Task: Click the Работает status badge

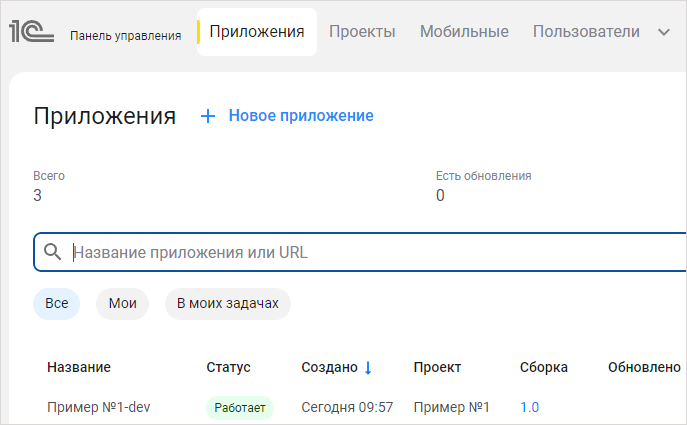Action: click(240, 408)
